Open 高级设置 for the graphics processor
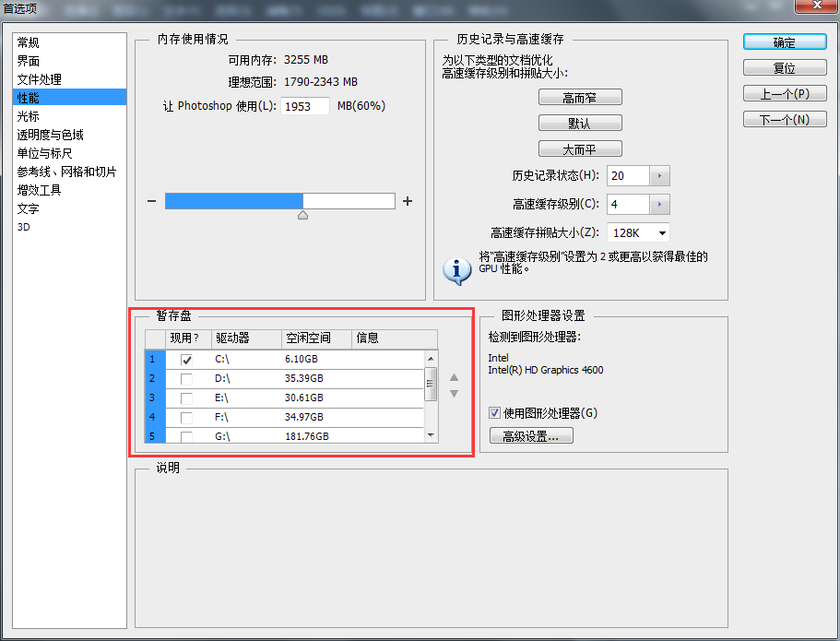Viewport: 840px width, 641px height. 531,434
